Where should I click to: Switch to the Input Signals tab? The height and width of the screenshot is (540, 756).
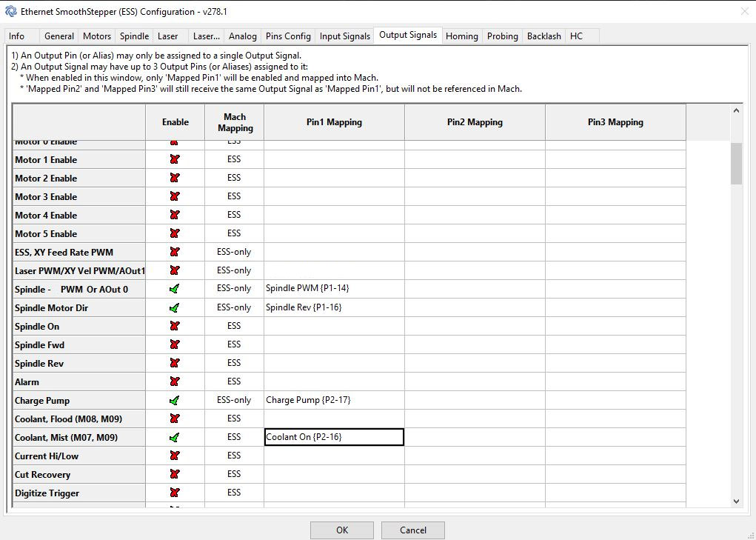coord(345,36)
